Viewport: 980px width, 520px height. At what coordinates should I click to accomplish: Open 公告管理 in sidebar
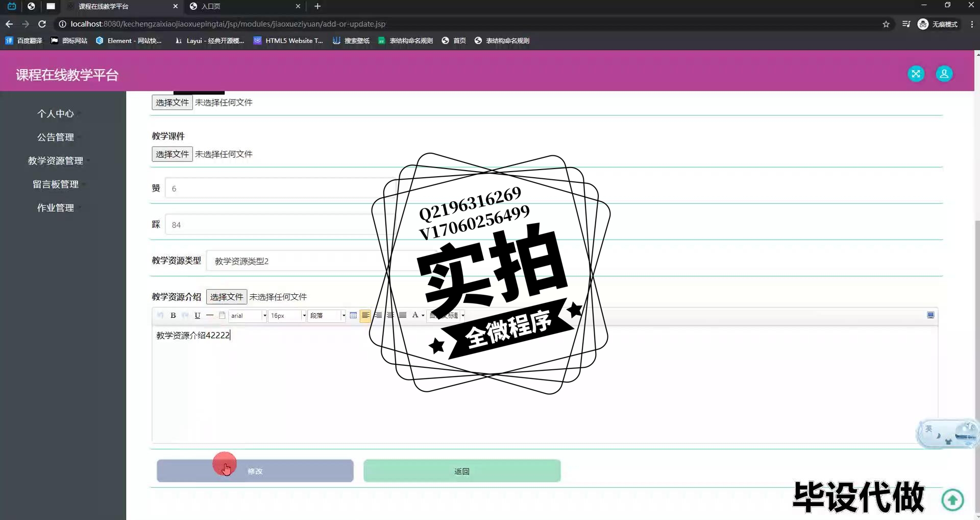[x=56, y=137]
